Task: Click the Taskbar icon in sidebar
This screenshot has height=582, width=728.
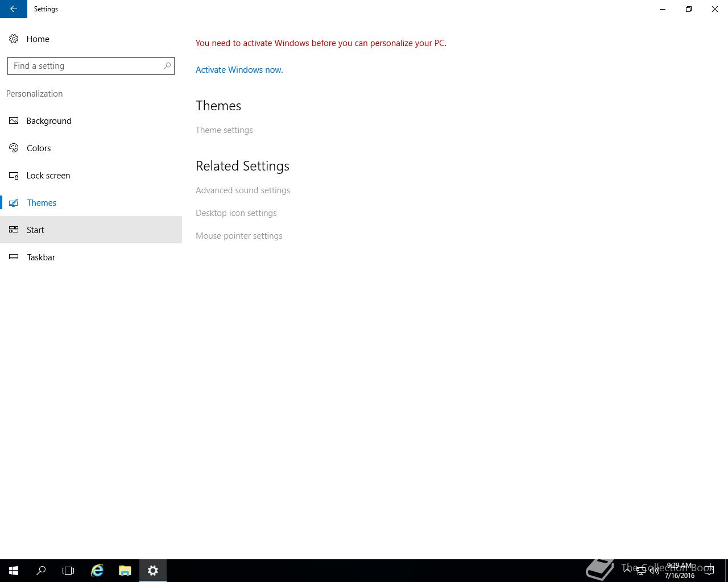Action: [x=14, y=257]
